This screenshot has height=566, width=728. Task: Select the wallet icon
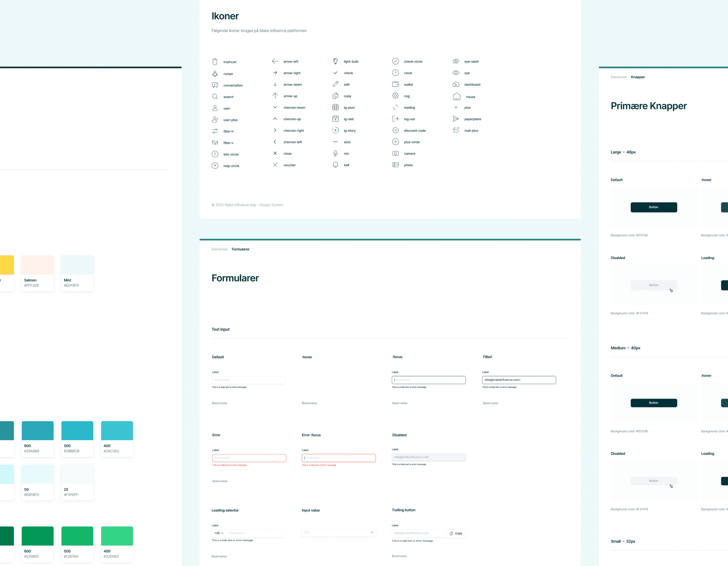[x=395, y=84]
